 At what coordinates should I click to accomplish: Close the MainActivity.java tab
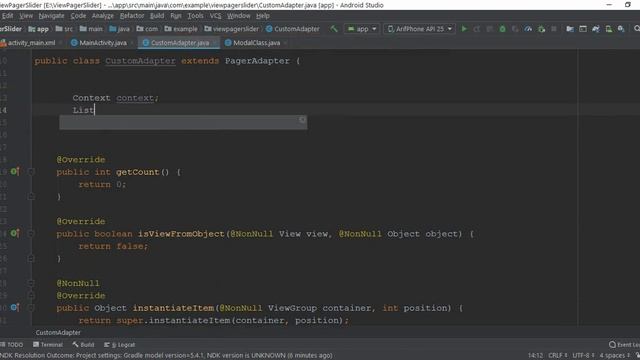(132, 43)
